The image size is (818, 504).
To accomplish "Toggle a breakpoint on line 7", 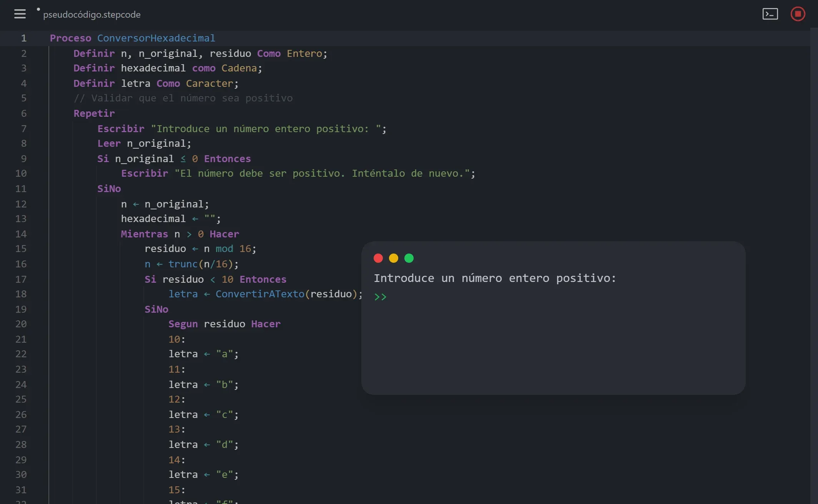I will coord(24,129).
